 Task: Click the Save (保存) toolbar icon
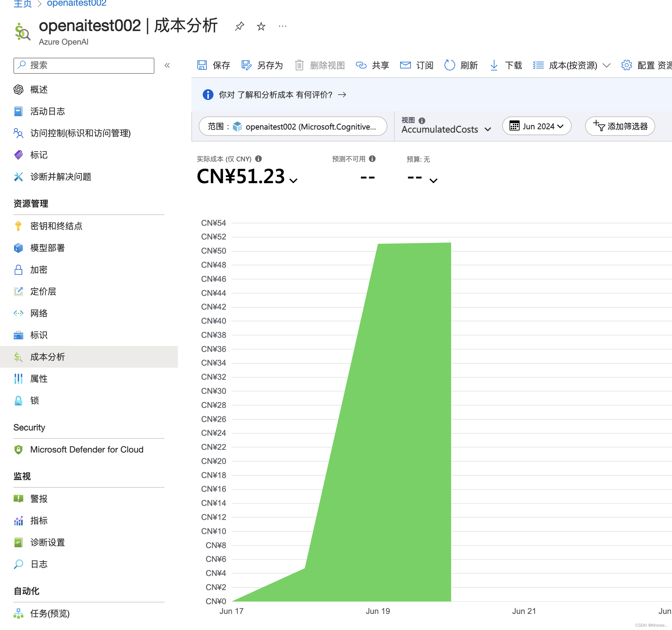[202, 65]
